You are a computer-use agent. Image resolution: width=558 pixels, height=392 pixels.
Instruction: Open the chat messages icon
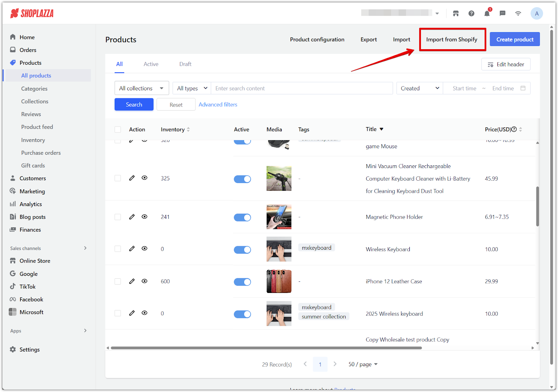[503, 14]
